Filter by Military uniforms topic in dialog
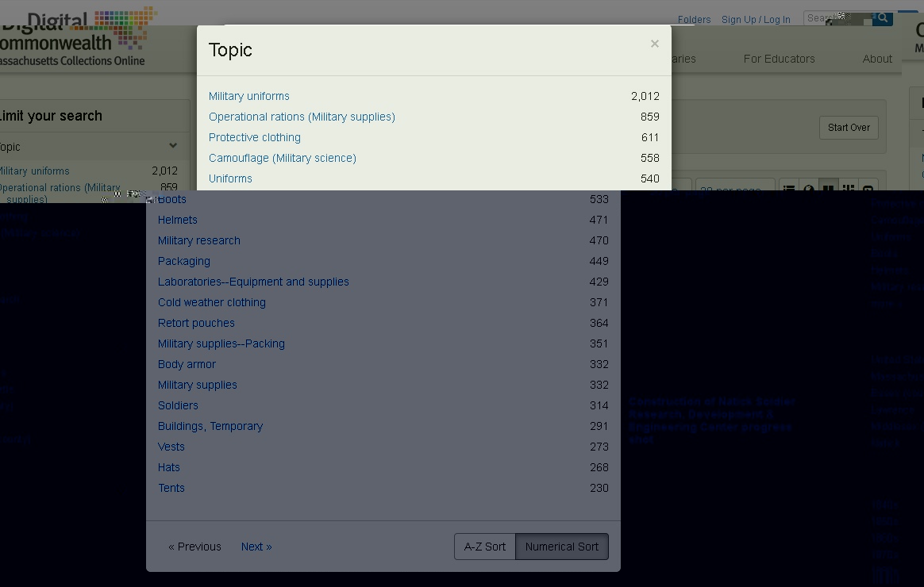The height and width of the screenshot is (587, 924). click(x=248, y=96)
